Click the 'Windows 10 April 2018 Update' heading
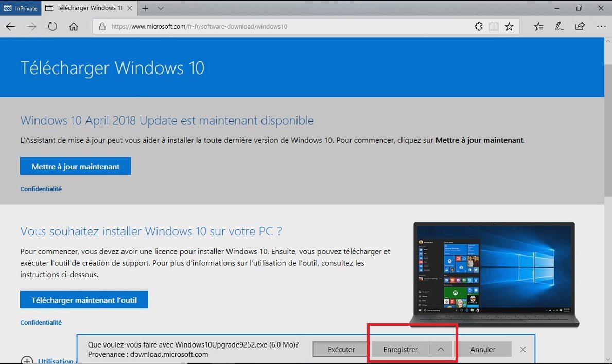This screenshot has height=364, width=612. 167,120
